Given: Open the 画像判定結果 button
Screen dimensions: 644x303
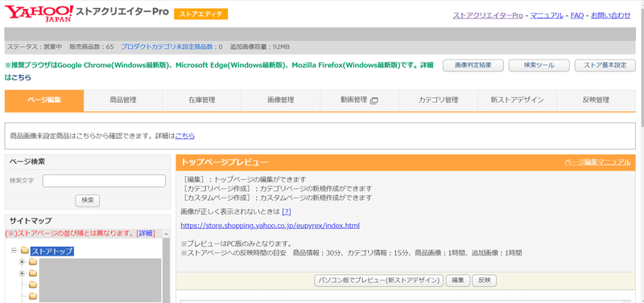Looking at the screenshot, I should click(x=473, y=66).
